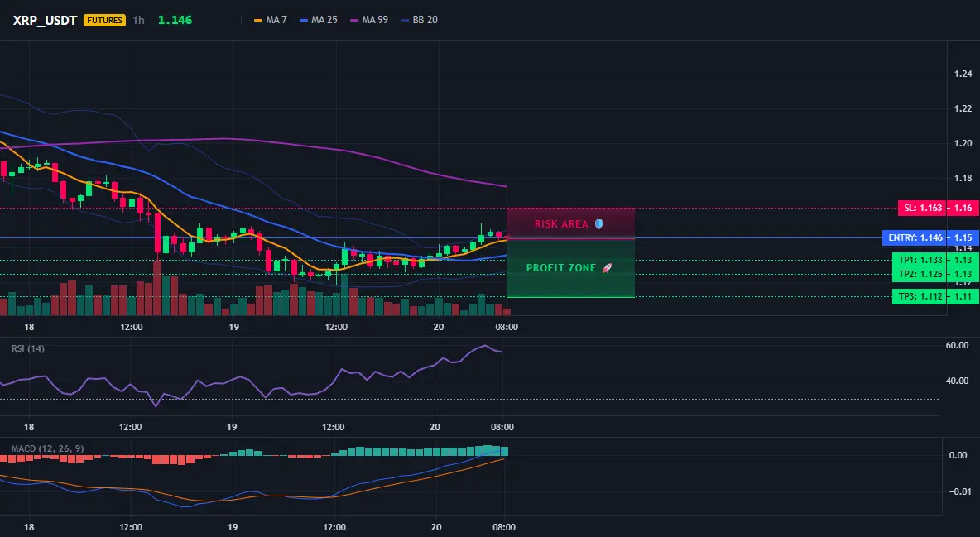Click the RSI 40.00 axis value
Screen dimensions: 980x537
click(957, 381)
